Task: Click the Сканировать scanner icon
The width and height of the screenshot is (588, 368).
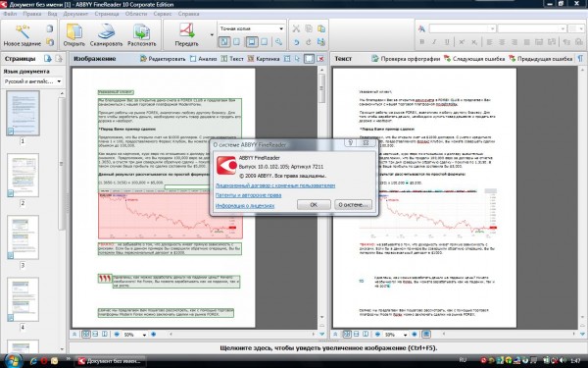Action: click(x=107, y=31)
